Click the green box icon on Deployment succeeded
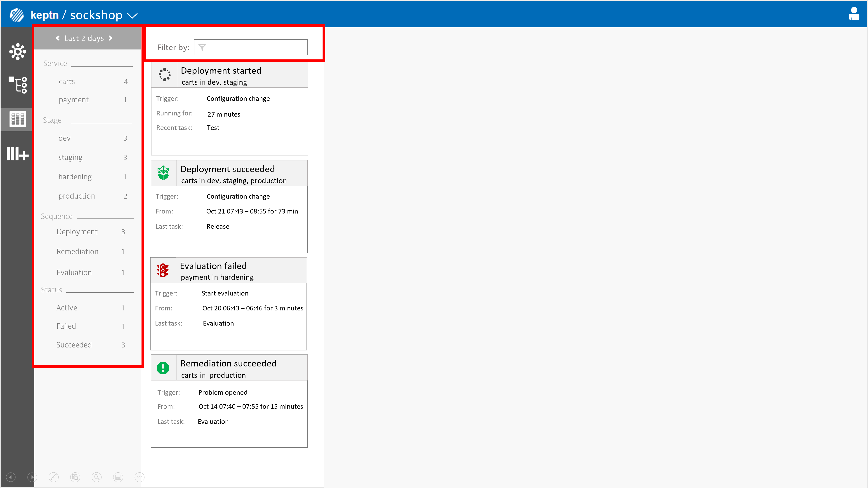 coord(163,173)
